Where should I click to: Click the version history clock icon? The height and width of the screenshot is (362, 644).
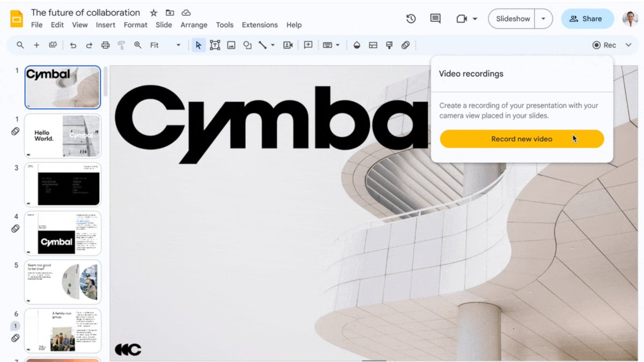(411, 19)
